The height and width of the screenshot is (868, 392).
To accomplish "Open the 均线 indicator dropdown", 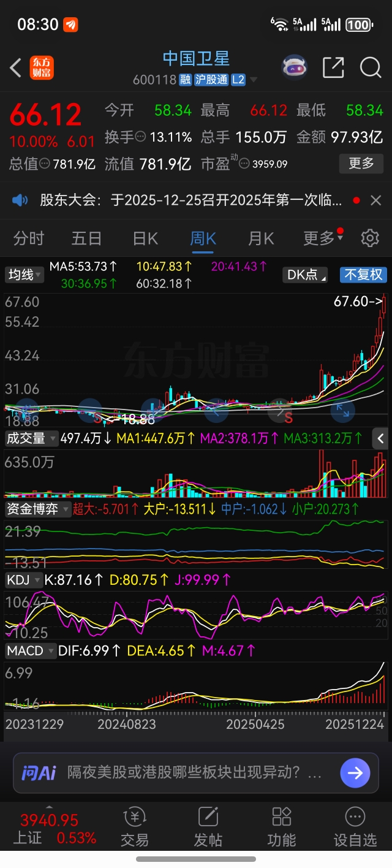I will click(x=24, y=275).
